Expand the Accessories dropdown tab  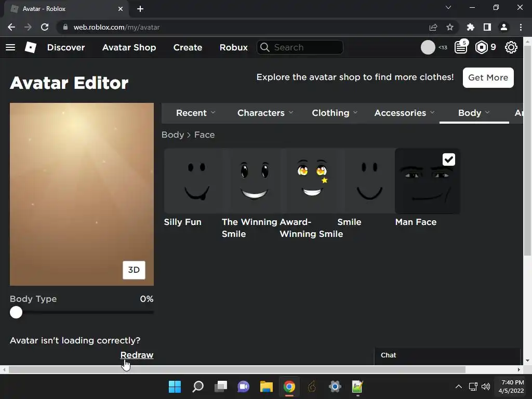coord(404,113)
